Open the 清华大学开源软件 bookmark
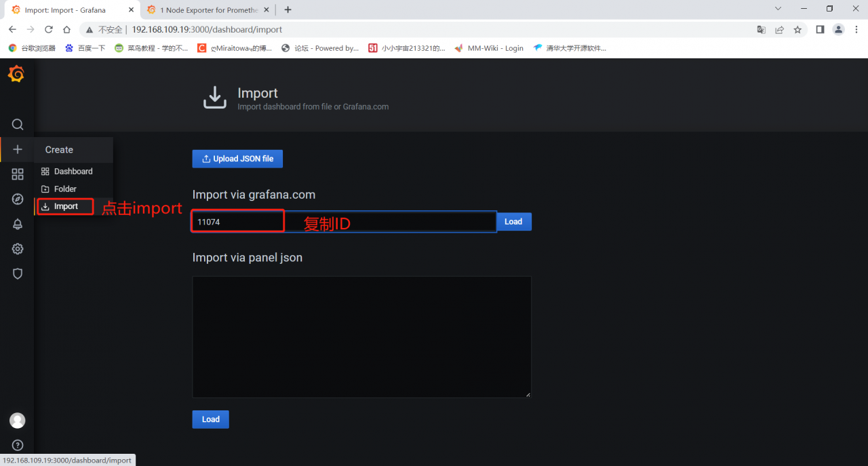The width and height of the screenshot is (868, 466). [570, 48]
